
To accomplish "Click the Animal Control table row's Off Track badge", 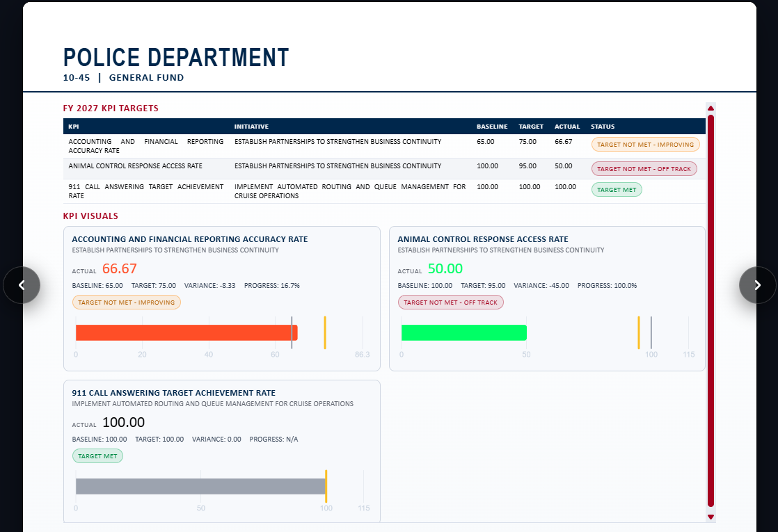I will (x=644, y=168).
